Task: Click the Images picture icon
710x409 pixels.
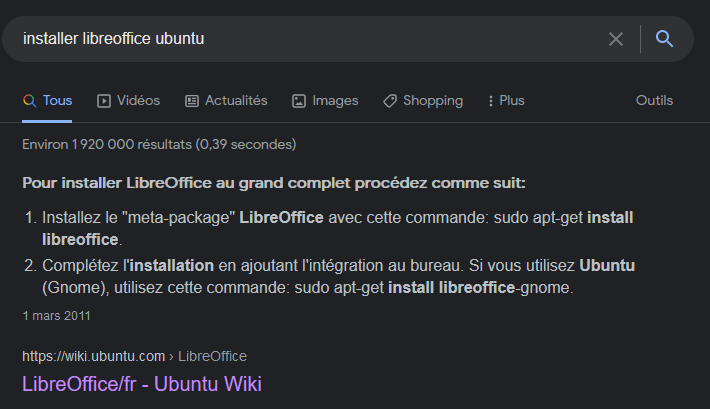Action: tap(299, 101)
